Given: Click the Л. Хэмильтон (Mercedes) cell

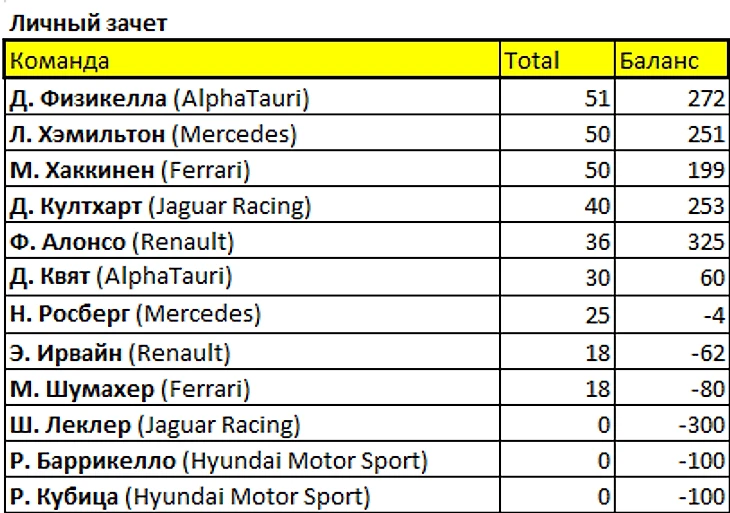Looking at the screenshot, I should tap(252, 133).
